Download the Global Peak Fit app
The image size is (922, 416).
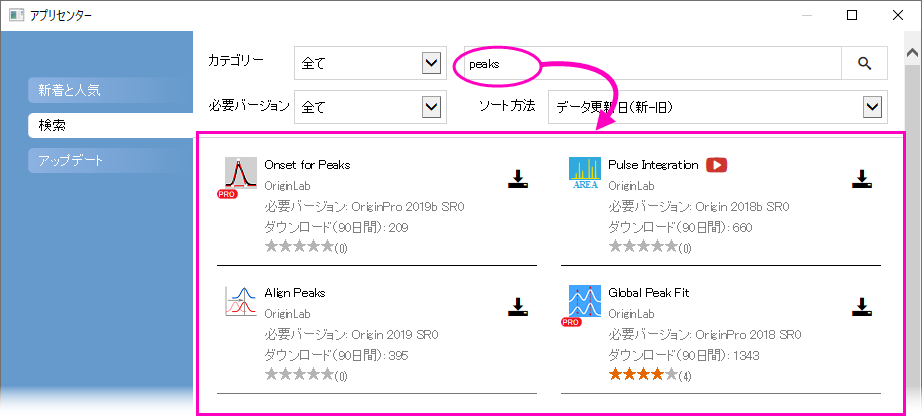tap(861, 307)
